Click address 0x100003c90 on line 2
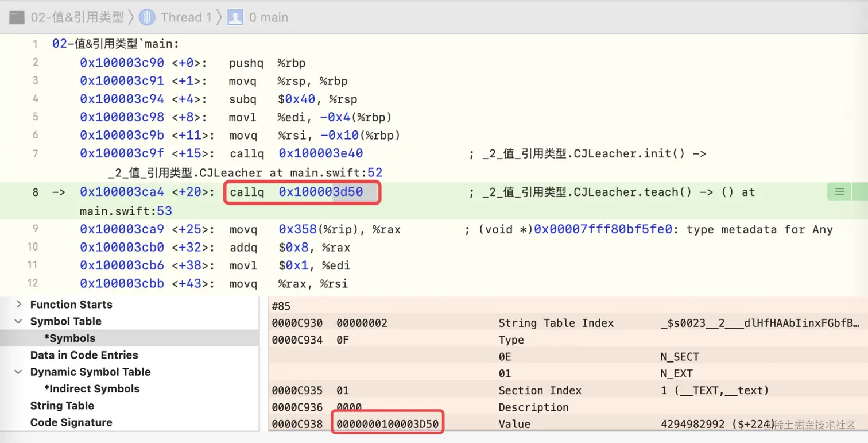 click(x=122, y=63)
